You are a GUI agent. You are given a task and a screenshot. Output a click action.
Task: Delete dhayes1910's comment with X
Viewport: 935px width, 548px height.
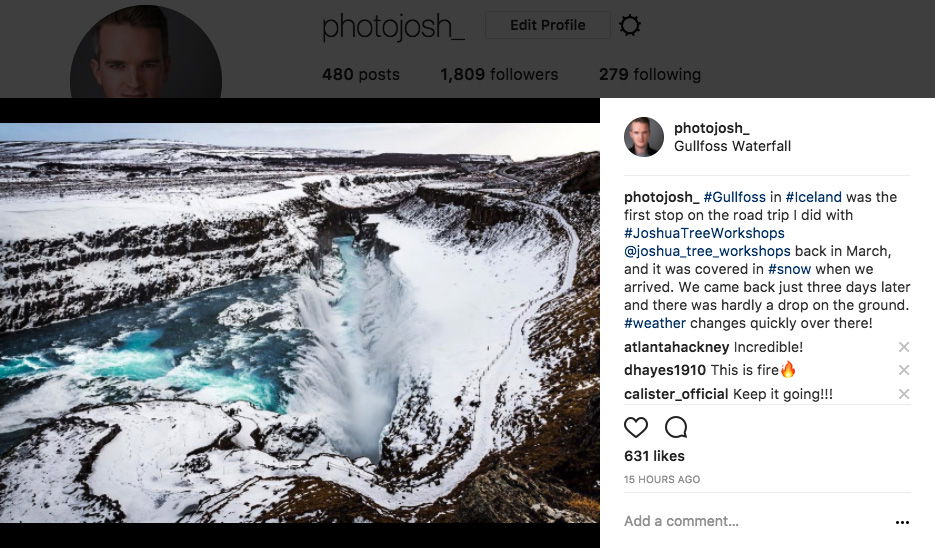(904, 370)
